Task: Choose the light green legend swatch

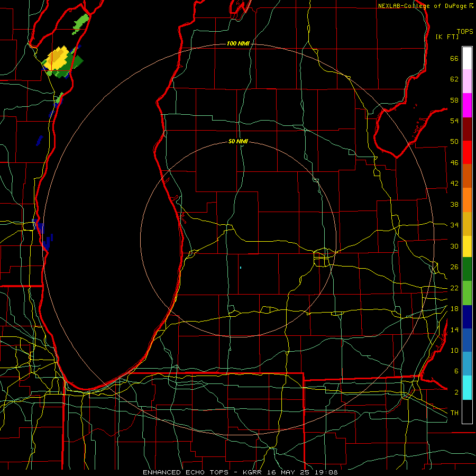Action: click(467, 293)
